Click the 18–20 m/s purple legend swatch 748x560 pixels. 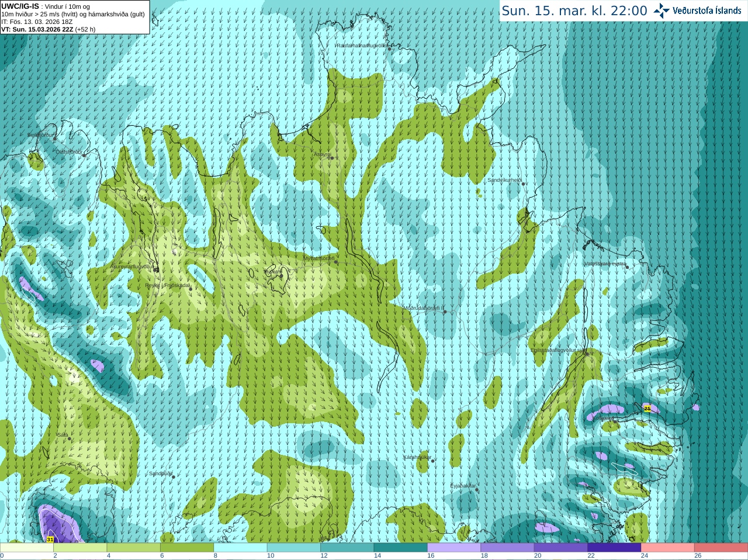[507, 548]
